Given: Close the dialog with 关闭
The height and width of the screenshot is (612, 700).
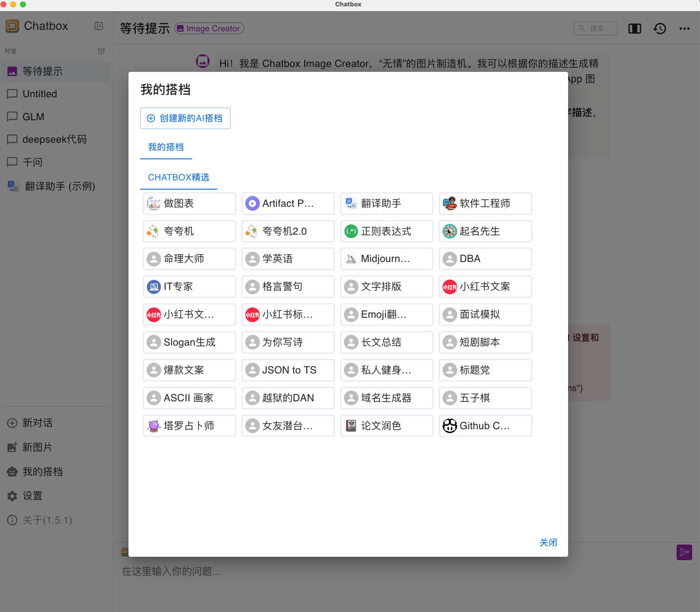Looking at the screenshot, I should pyautogui.click(x=548, y=543).
